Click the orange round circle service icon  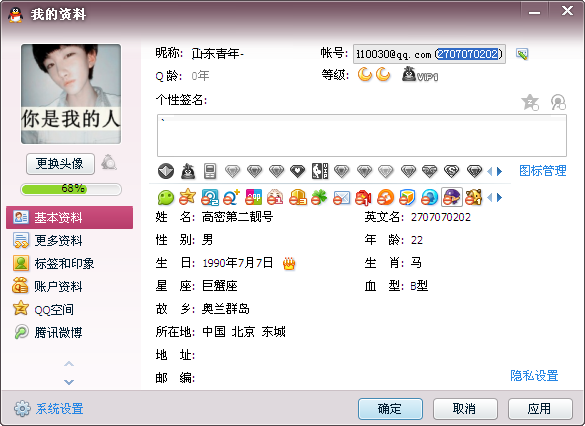pos(385,197)
